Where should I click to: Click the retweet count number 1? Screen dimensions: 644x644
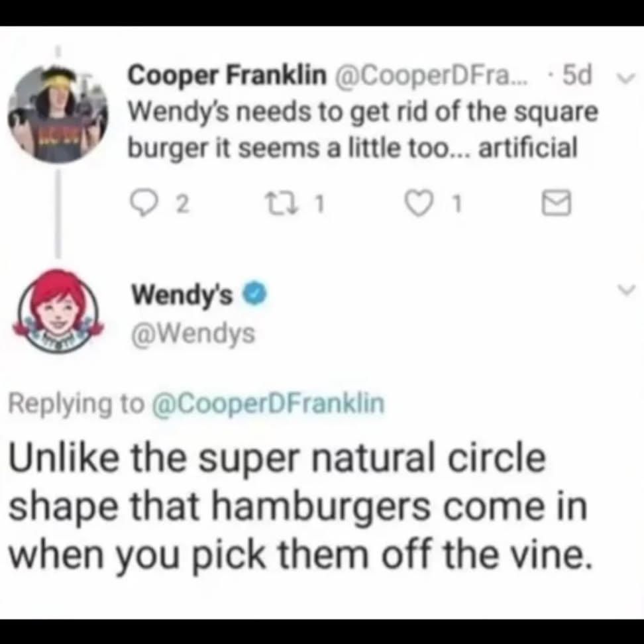(x=319, y=205)
